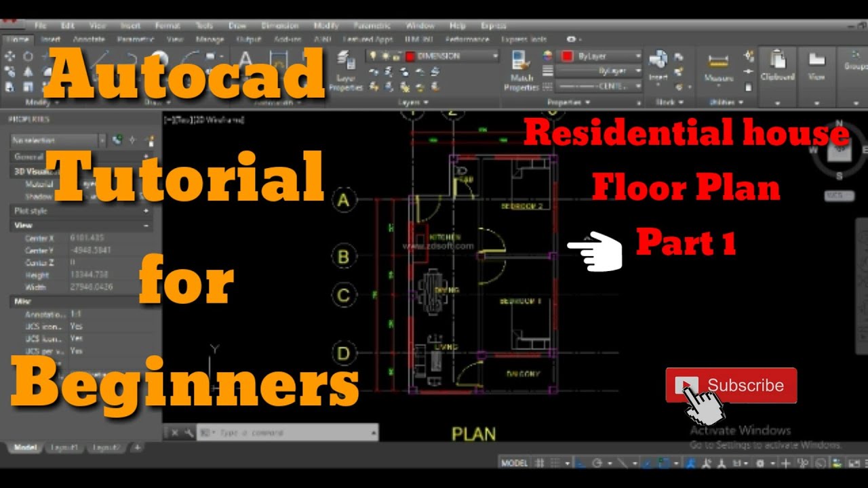Switch to the Layout2 tab

click(106, 448)
